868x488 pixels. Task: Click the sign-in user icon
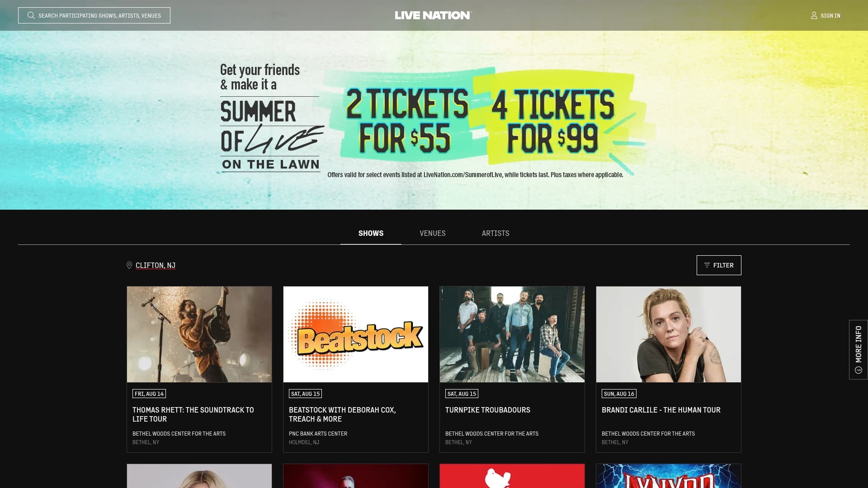coord(814,15)
